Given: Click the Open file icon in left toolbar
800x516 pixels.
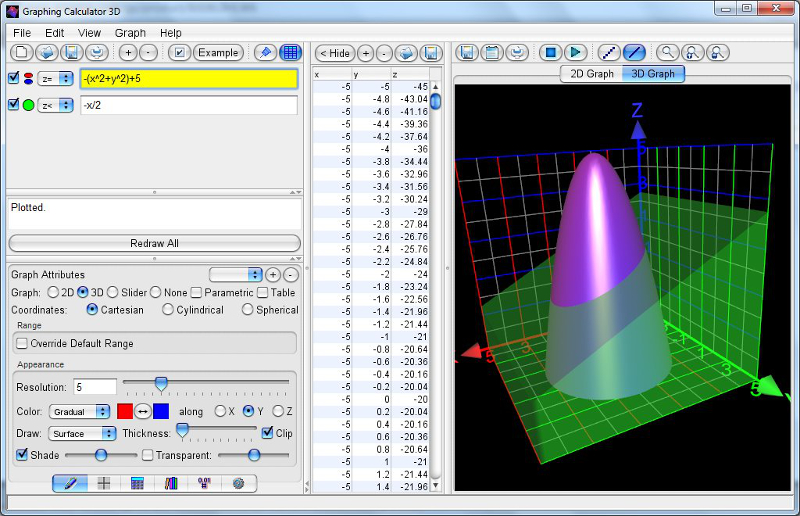Looking at the screenshot, I should click(x=46, y=53).
